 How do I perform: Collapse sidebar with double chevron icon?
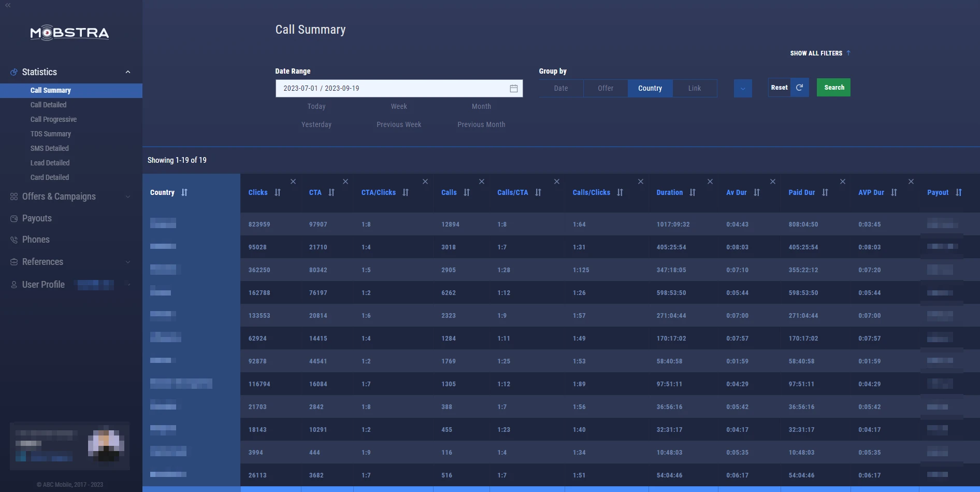pyautogui.click(x=8, y=5)
